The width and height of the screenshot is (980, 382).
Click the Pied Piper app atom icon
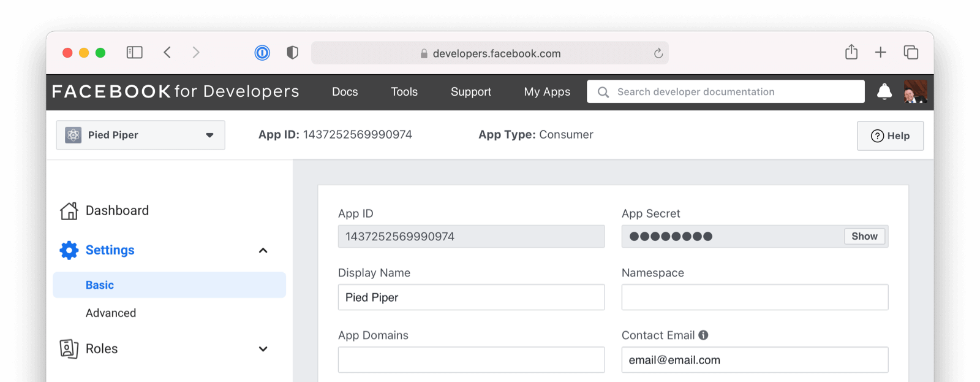73,135
